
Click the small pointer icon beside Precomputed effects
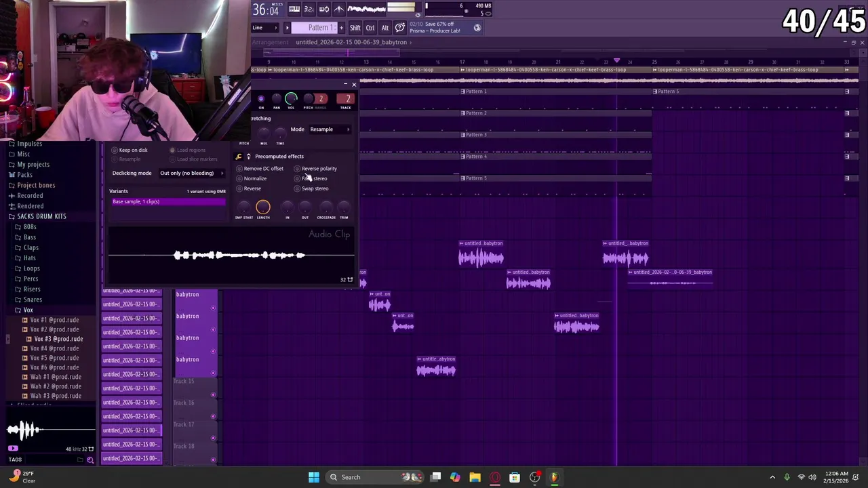pos(248,157)
